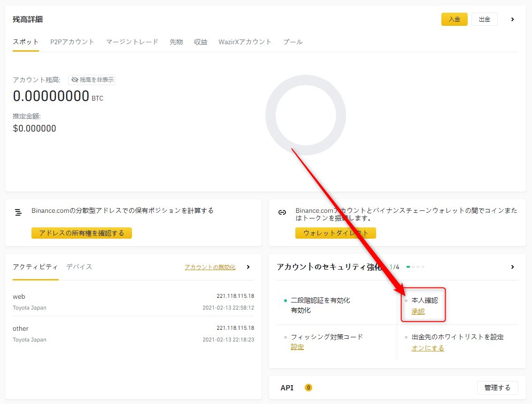The height and width of the screenshot is (404, 532).
Task: Expand the activity panel chevron arrow
Action: coord(248,267)
